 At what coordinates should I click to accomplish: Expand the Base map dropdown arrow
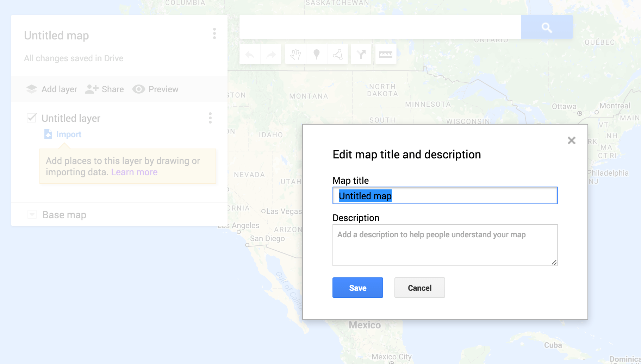tap(32, 214)
